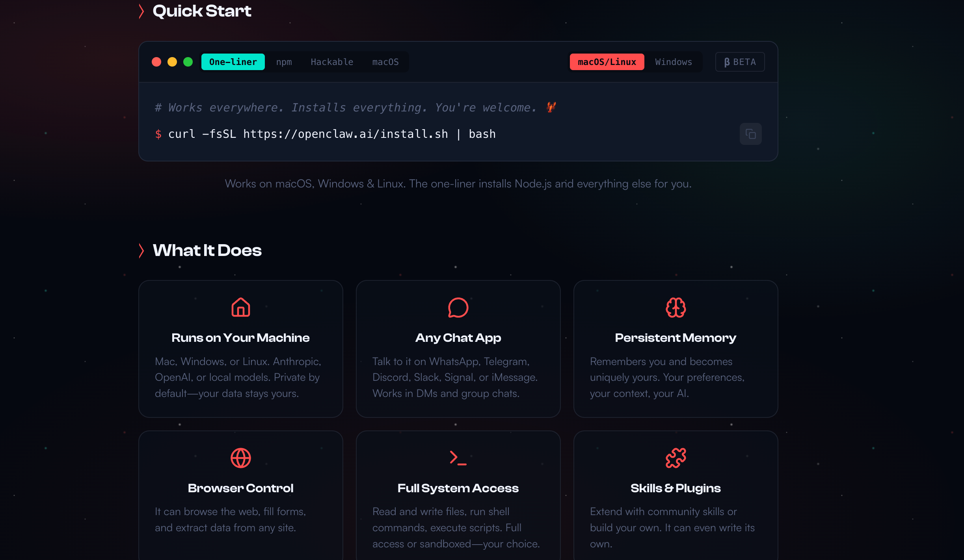Click the brain icon for Persistent Memory

[676, 307]
